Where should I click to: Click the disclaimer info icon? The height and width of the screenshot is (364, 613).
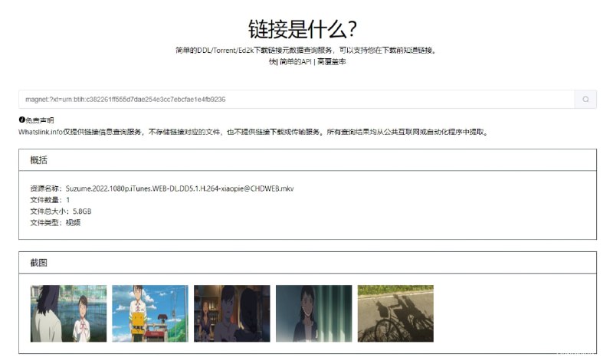(21, 120)
